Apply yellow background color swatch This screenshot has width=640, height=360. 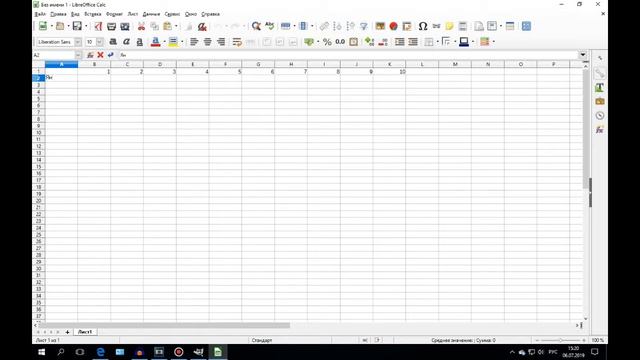coord(173,42)
